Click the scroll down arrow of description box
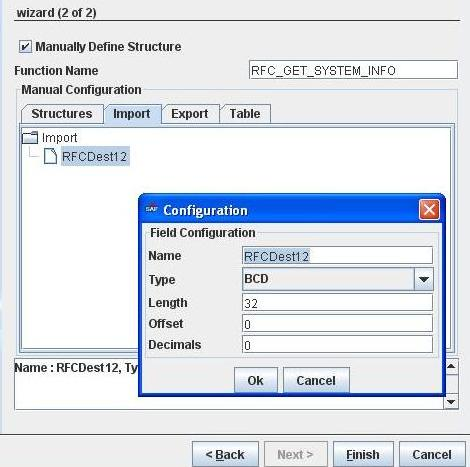 tap(451, 402)
